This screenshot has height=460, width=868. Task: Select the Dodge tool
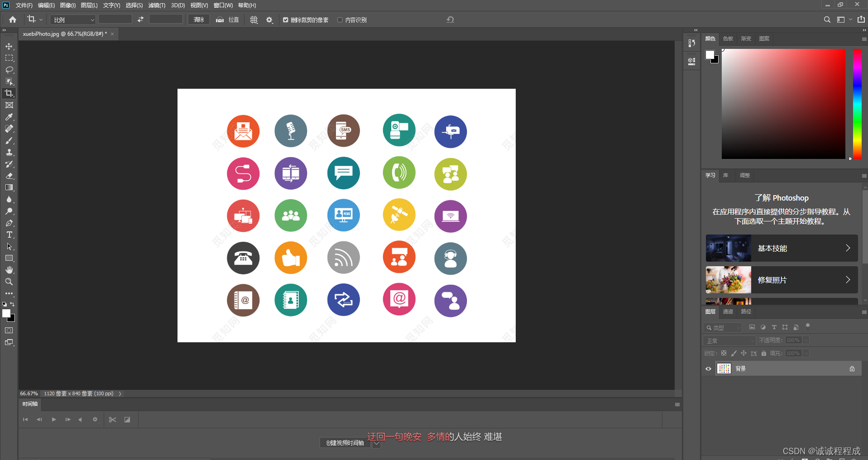tap(9, 211)
